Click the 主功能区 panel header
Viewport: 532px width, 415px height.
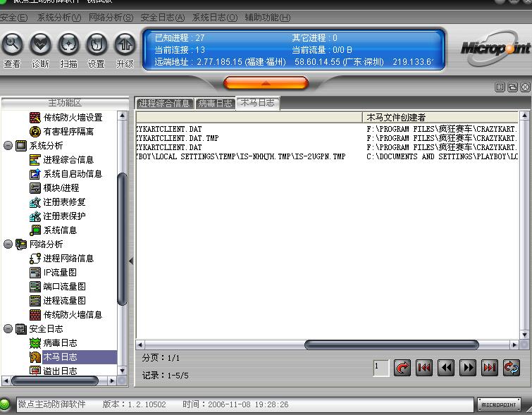(x=65, y=103)
